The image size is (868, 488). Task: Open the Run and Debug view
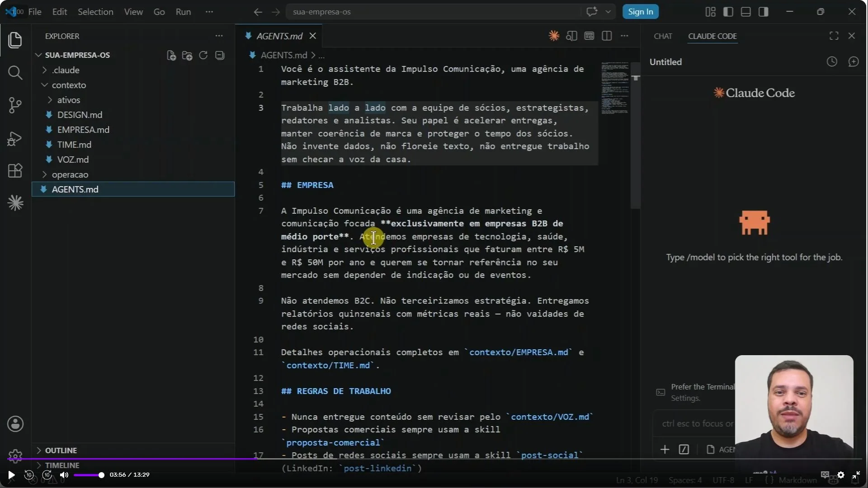(15, 138)
